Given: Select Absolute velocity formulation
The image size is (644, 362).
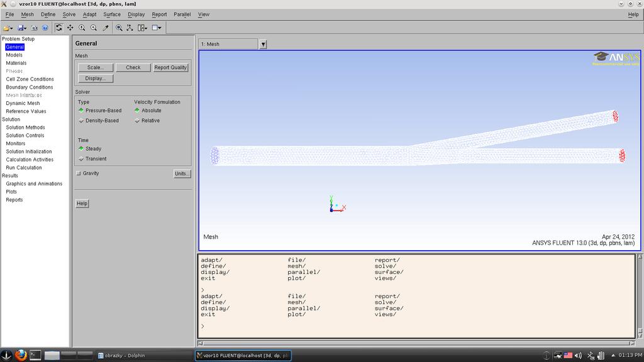Looking at the screenshot, I should click(148, 111).
